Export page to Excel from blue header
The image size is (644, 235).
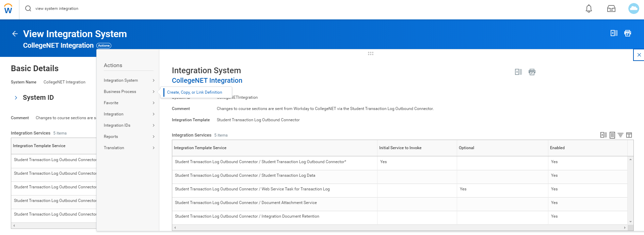point(614,33)
